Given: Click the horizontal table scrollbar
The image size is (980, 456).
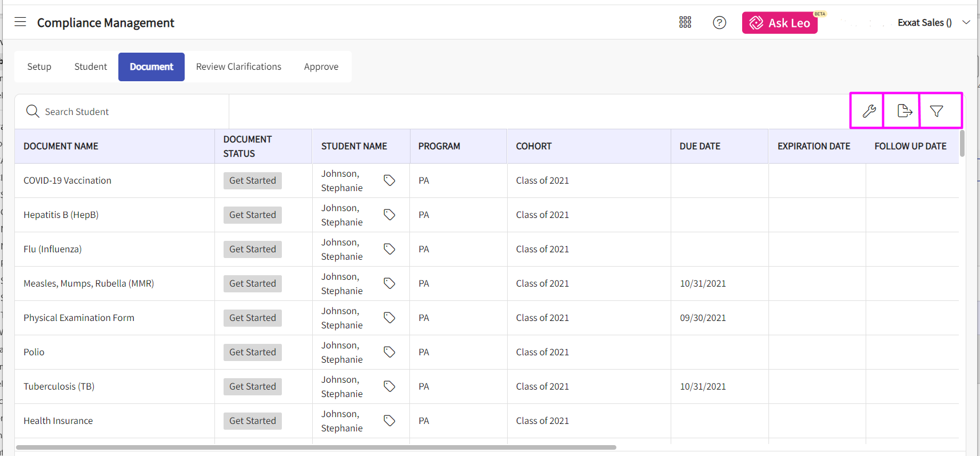Looking at the screenshot, I should coord(316,447).
